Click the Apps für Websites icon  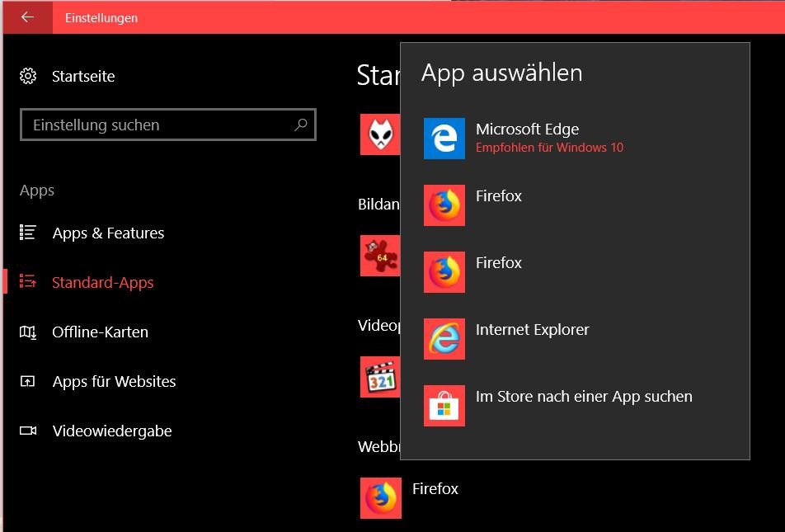pos(27,381)
